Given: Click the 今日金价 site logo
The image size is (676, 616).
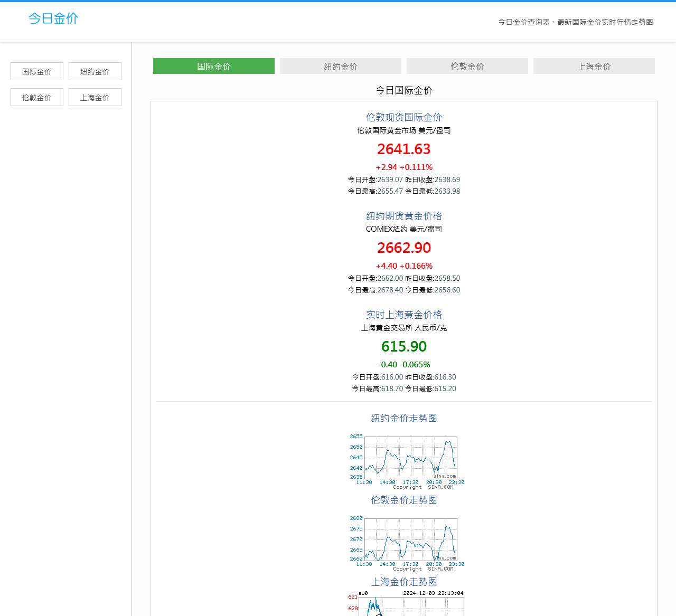Looking at the screenshot, I should tap(53, 18).
